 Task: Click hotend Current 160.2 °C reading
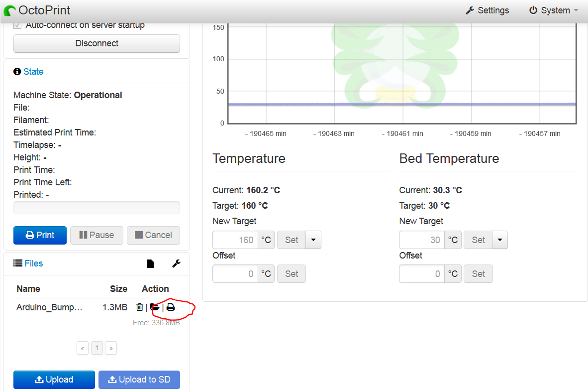pos(246,190)
